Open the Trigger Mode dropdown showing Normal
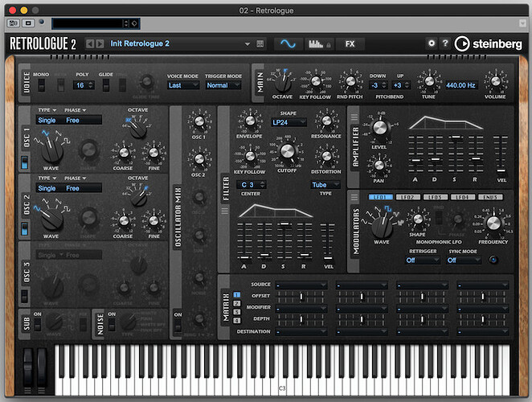 click(x=223, y=85)
